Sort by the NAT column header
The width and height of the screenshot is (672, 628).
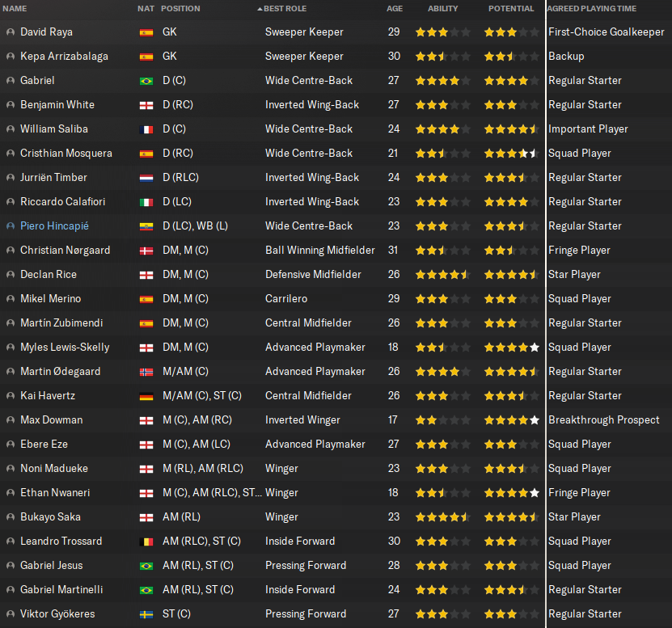point(146,9)
